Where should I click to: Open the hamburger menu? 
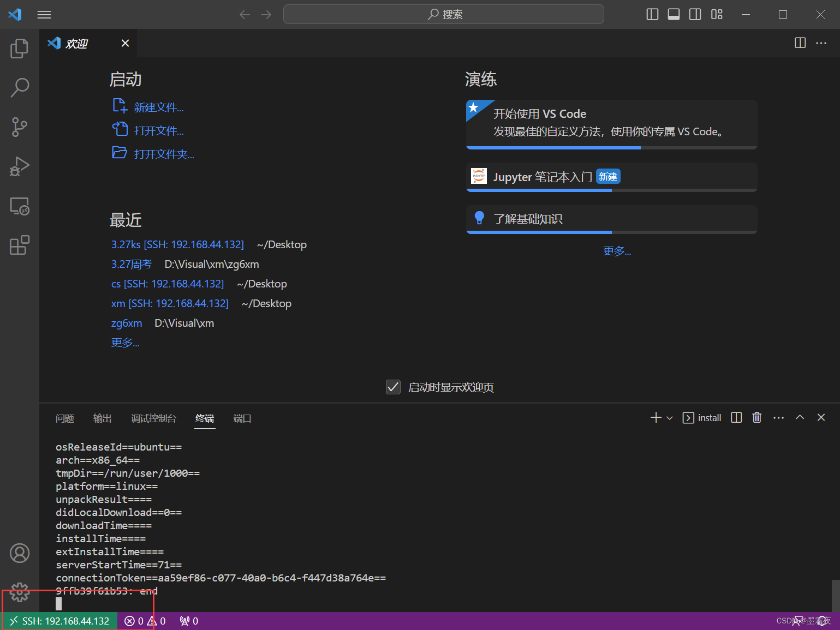44,14
